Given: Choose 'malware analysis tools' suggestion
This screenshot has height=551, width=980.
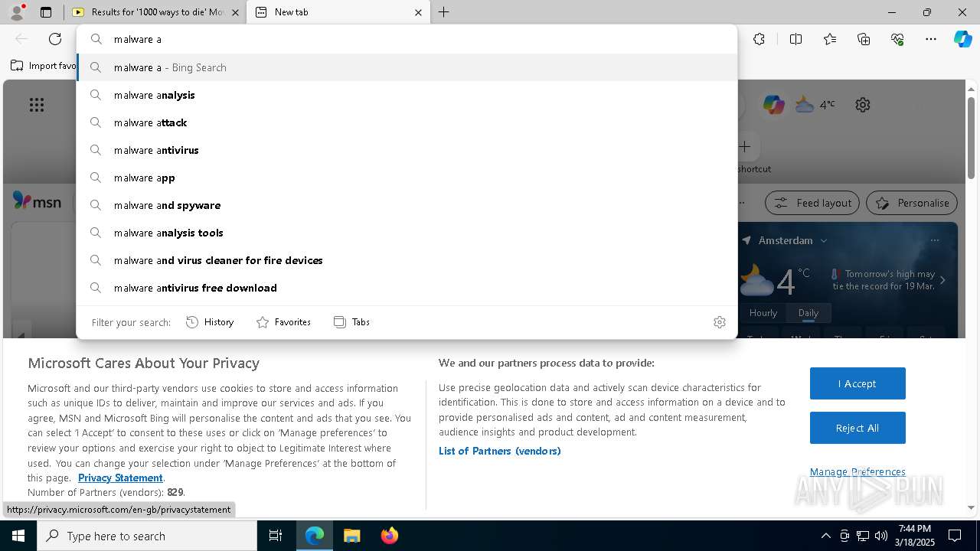Looking at the screenshot, I should pos(407,233).
